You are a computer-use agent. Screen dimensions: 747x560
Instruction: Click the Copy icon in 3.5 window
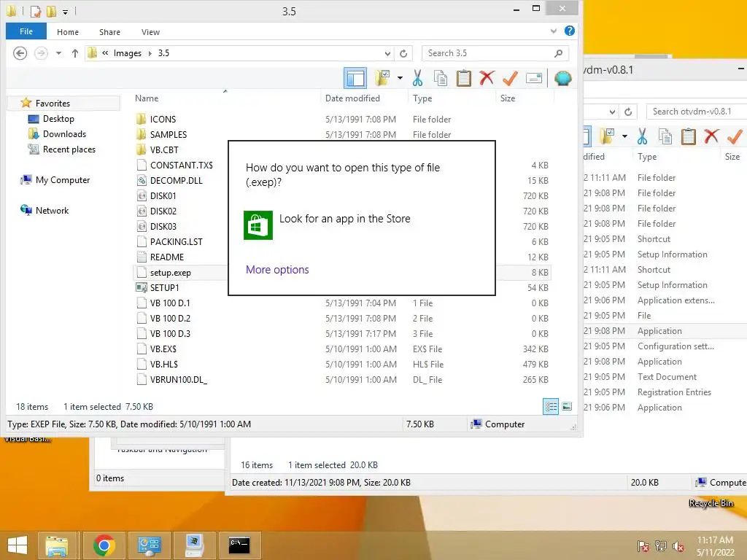pyautogui.click(x=441, y=78)
